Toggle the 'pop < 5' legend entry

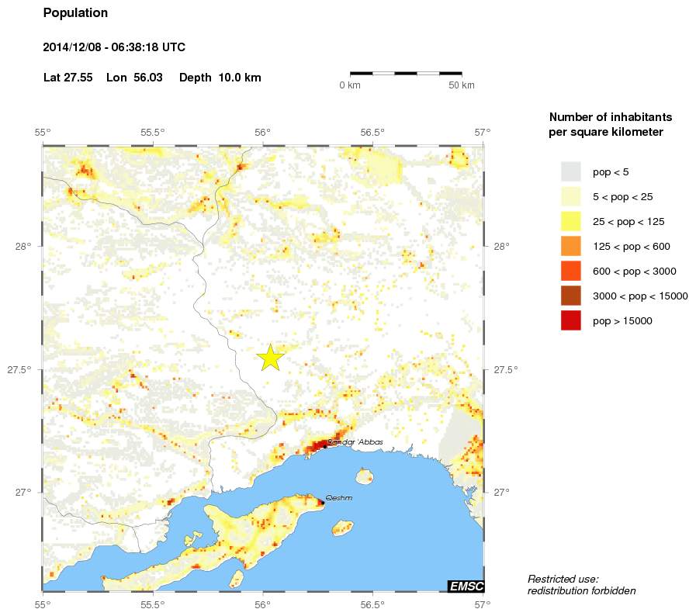click(597, 172)
